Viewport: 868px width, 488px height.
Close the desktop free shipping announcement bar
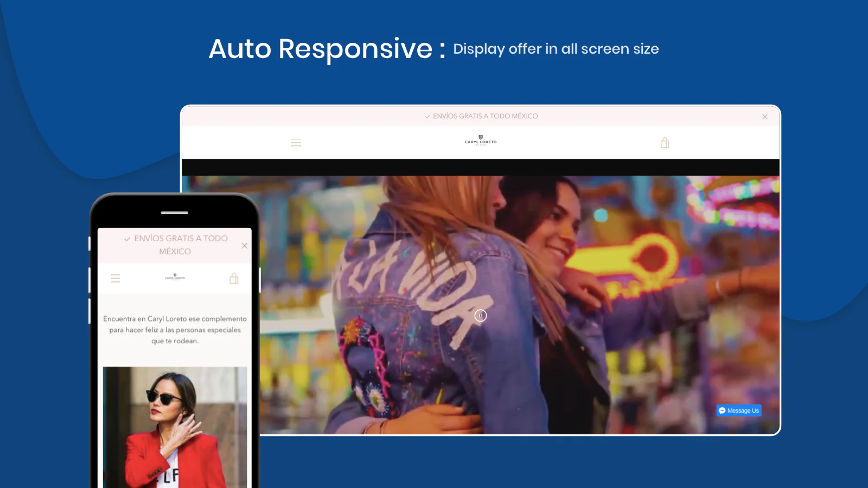pyautogui.click(x=764, y=117)
